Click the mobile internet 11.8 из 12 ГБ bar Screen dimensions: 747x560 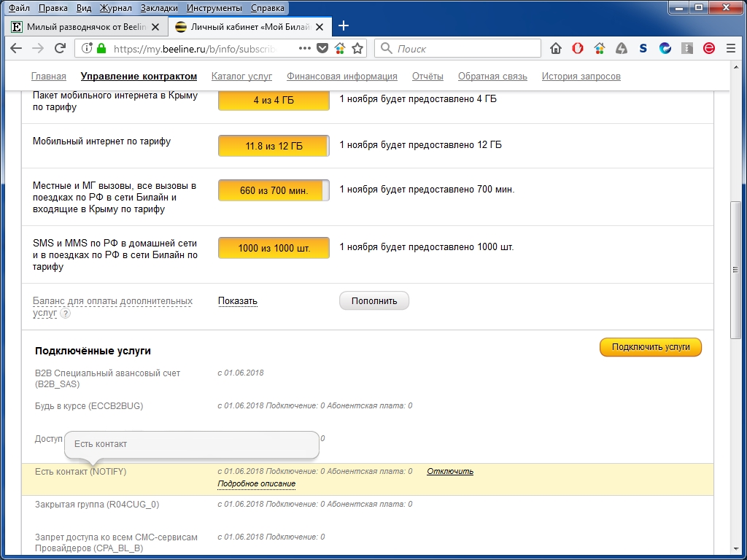point(274,146)
